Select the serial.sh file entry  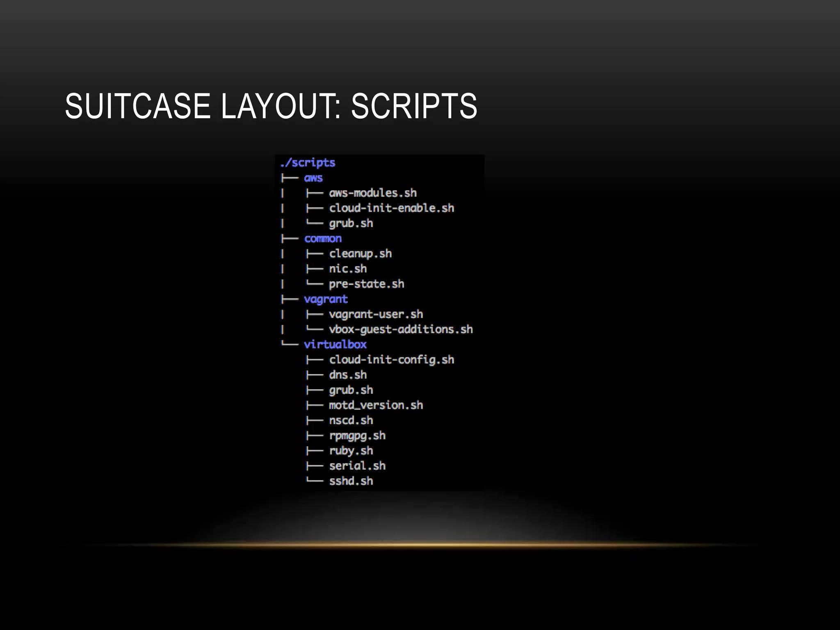tap(357, 466)
